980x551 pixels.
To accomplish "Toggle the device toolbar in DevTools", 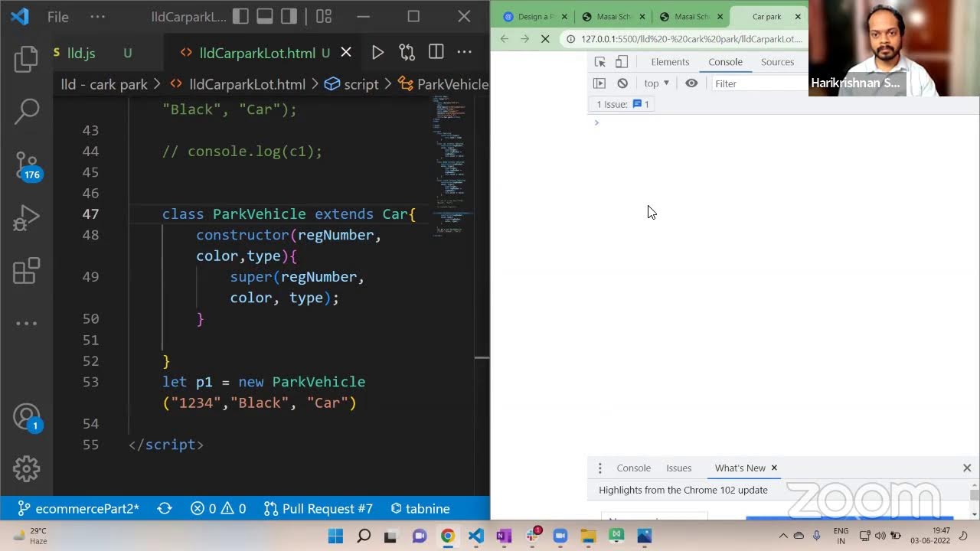I will [x=622, y=62].
